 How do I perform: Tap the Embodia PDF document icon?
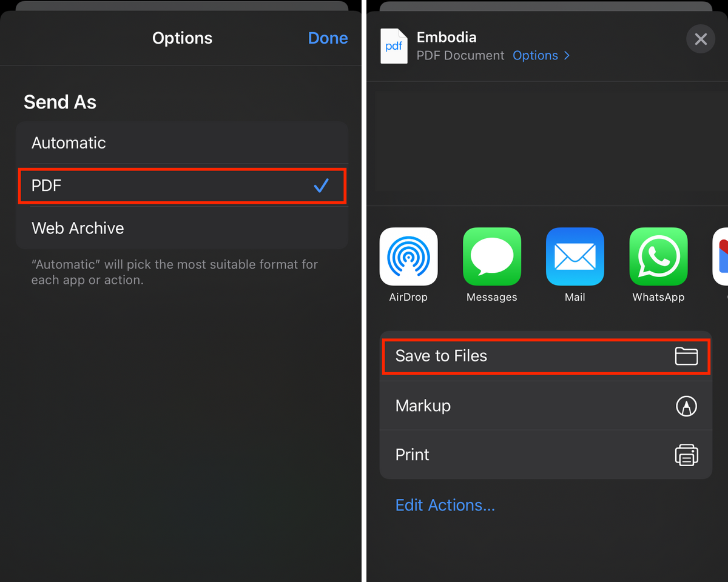(x=394, y=46)
